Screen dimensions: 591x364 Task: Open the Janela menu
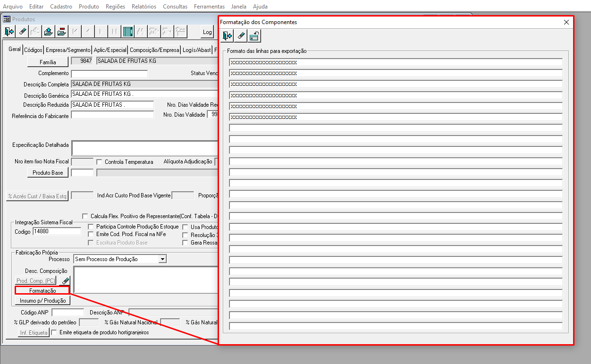pos(238,7)
